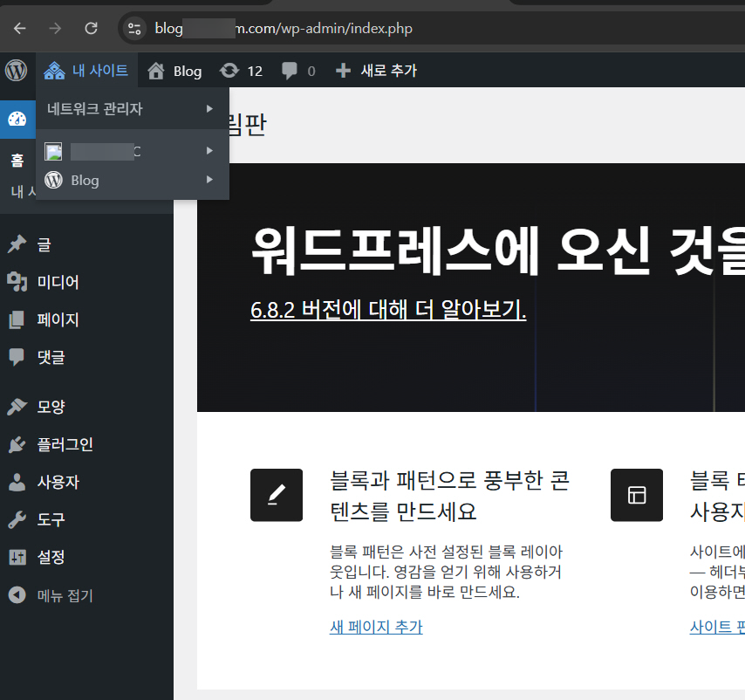Open updates count 12
The height and width of the screenshot is (700, 745).
[x=255, y=72]
